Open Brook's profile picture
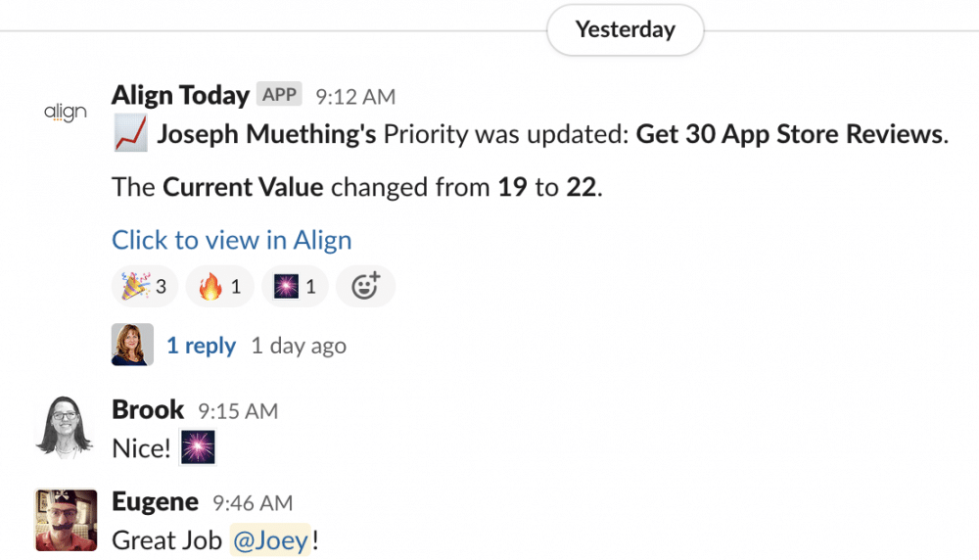 point(66,426)
